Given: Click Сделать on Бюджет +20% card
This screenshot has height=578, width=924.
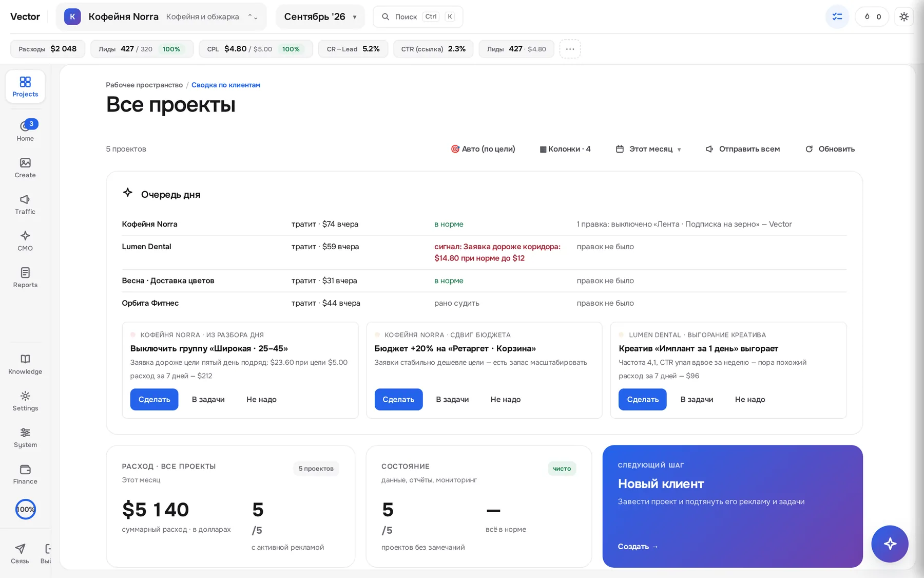Looking at the screenshot, I should click(398, 399).
